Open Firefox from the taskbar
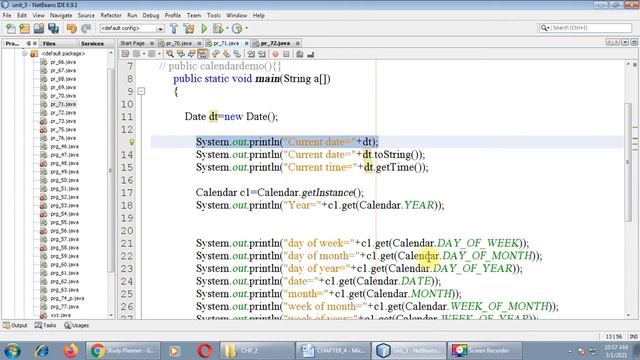The image size is (640, 360). click(x=71, y=351)
